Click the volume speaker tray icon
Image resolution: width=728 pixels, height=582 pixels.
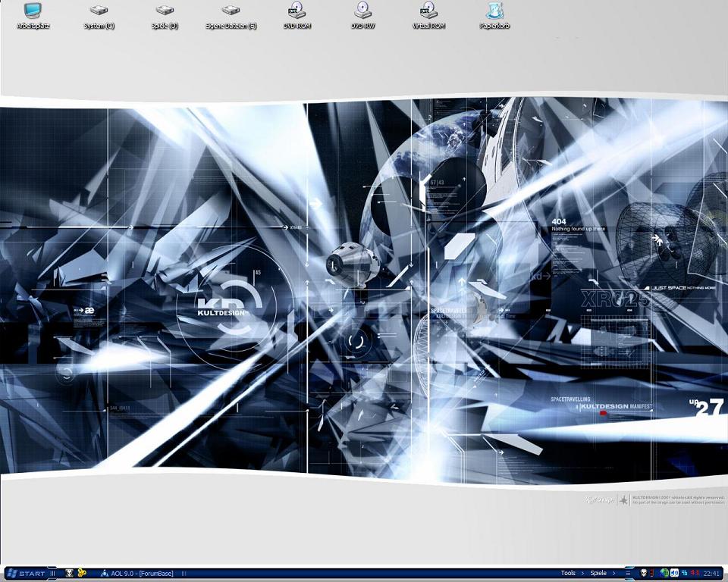[675, 573]
